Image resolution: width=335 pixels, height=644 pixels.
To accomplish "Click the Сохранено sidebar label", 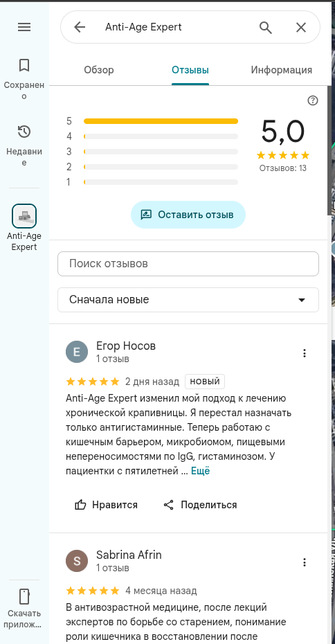I will tap(24, 90).
